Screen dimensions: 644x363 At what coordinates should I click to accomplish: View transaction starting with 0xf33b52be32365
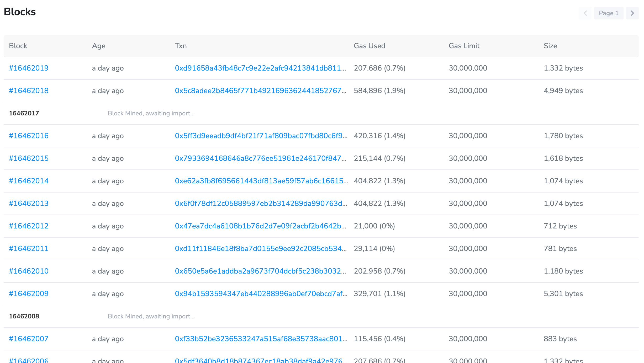pyautogui.click(x=261, y=339)
